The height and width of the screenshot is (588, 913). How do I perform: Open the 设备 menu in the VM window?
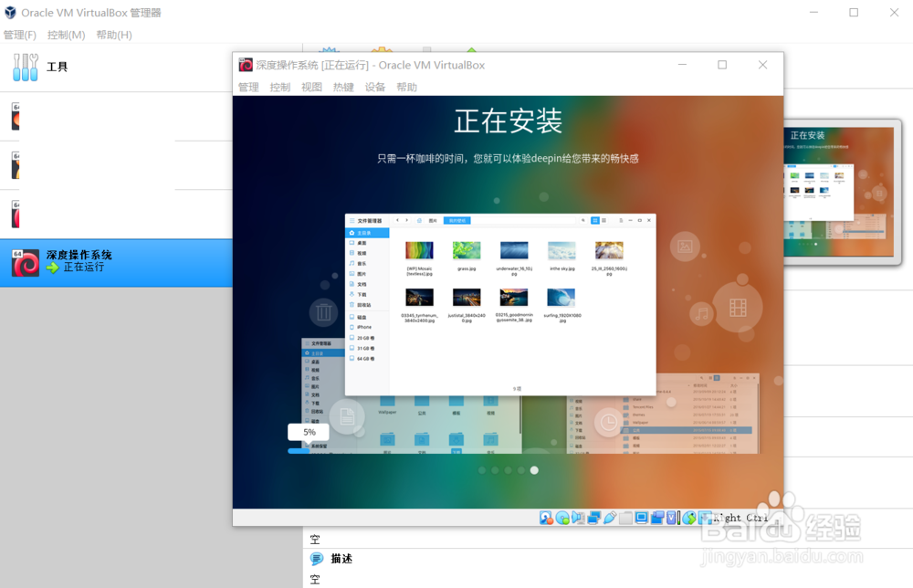click(x=375, y=88)
